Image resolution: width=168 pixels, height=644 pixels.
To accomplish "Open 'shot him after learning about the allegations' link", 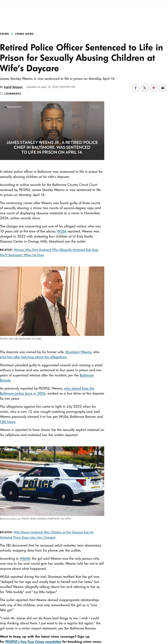I will coord(33,357).
